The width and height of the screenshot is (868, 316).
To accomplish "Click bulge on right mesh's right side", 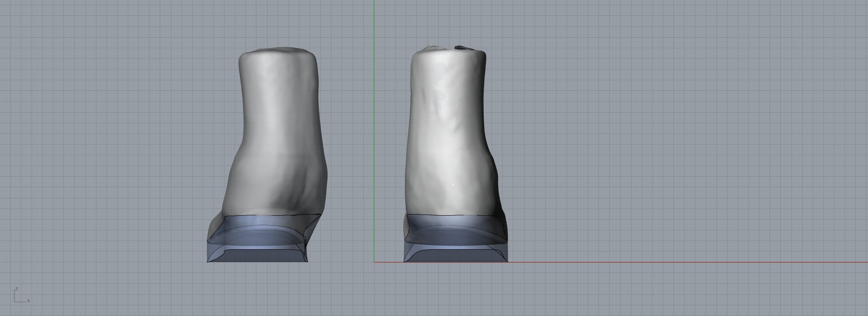I will click(495, 174).
